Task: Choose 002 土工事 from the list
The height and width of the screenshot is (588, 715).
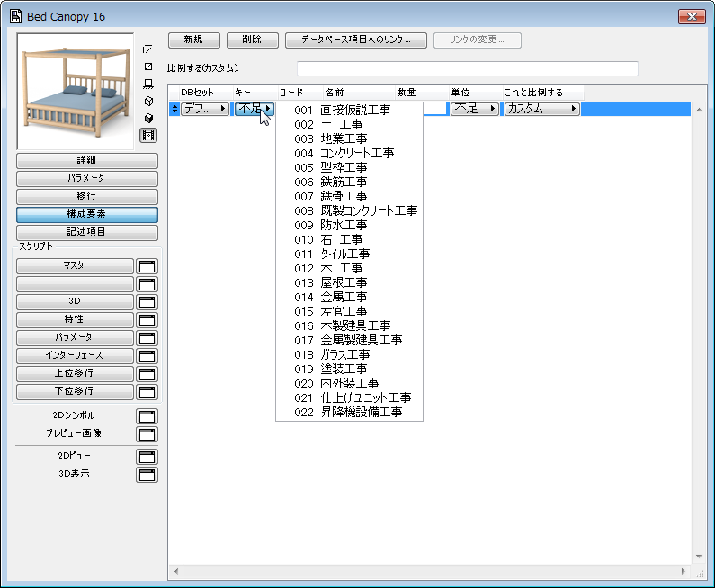Action: tap(349, 124)
